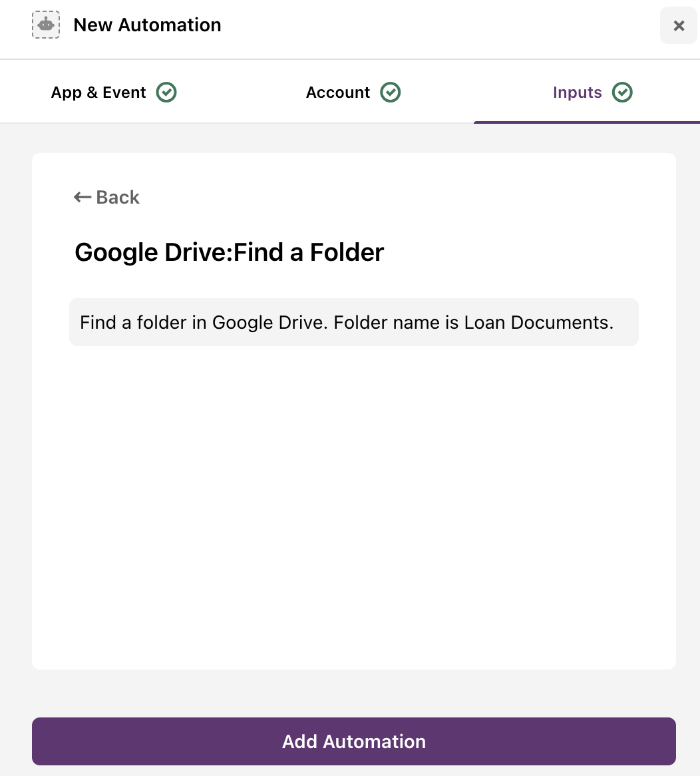Select the Inputs tab
Screen dimensions: 700x776
click(x=592, y=92)
